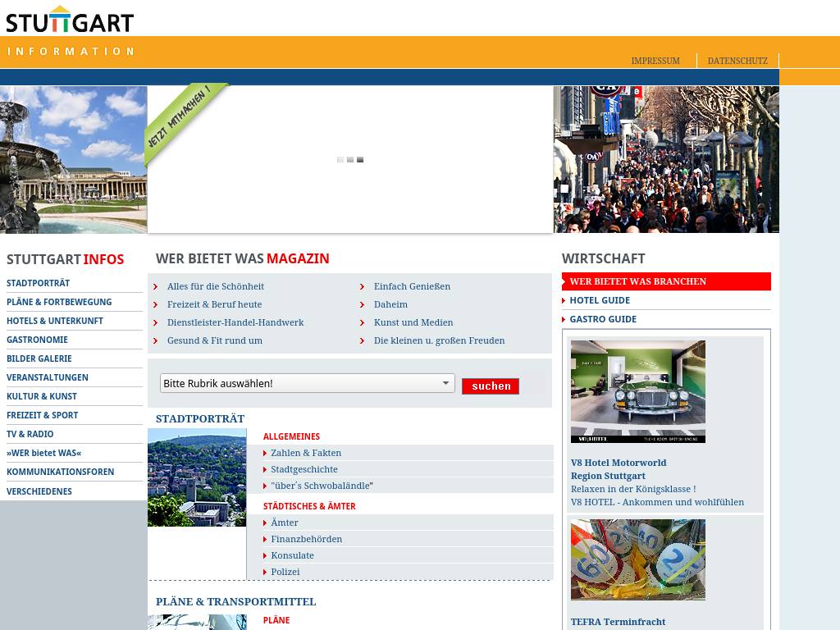This screenshot has height=630, width=840.
Task: Open the castle fountain header image
Action: point(73,159)
